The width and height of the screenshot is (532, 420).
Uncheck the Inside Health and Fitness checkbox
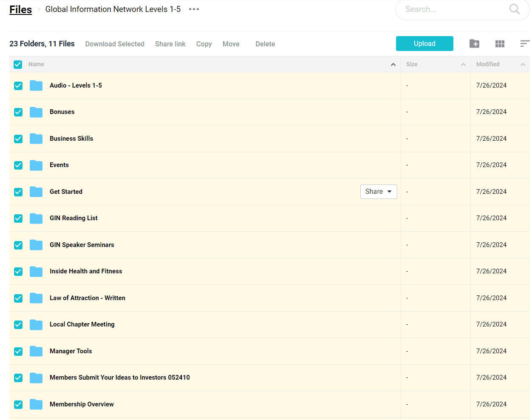(x=18, y=272)
